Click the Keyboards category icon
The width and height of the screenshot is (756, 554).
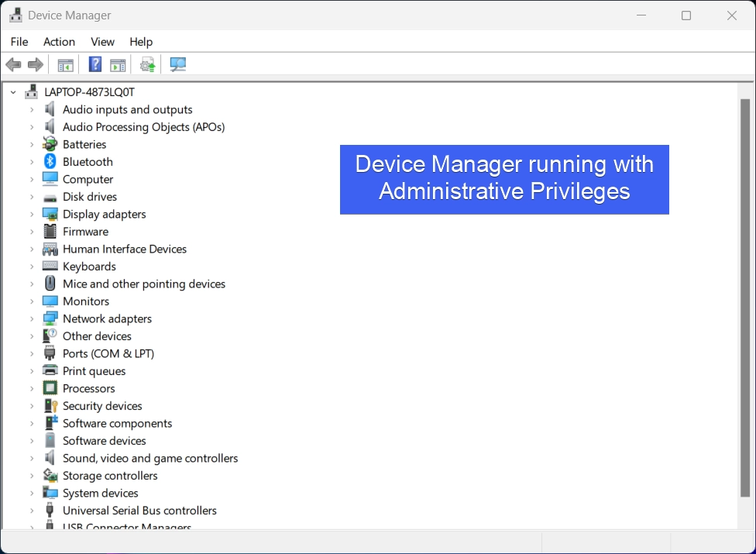pyautogui.click(x=50, y=266)
